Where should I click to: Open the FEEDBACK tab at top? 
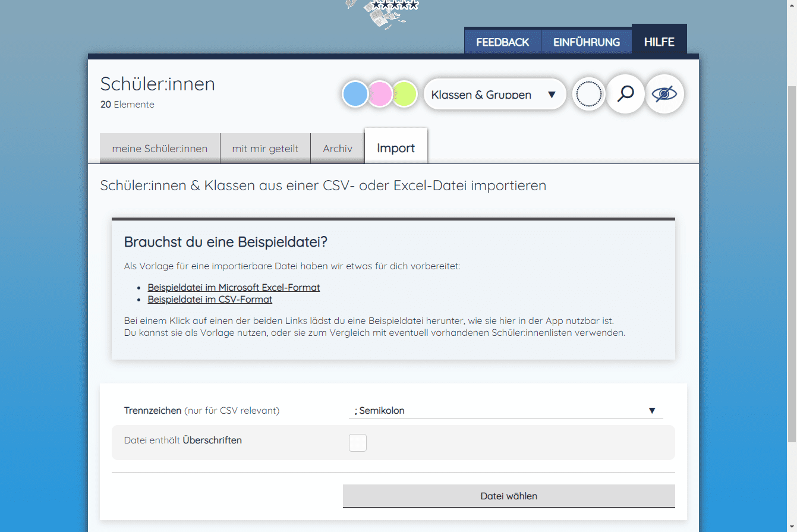point(503,42)
